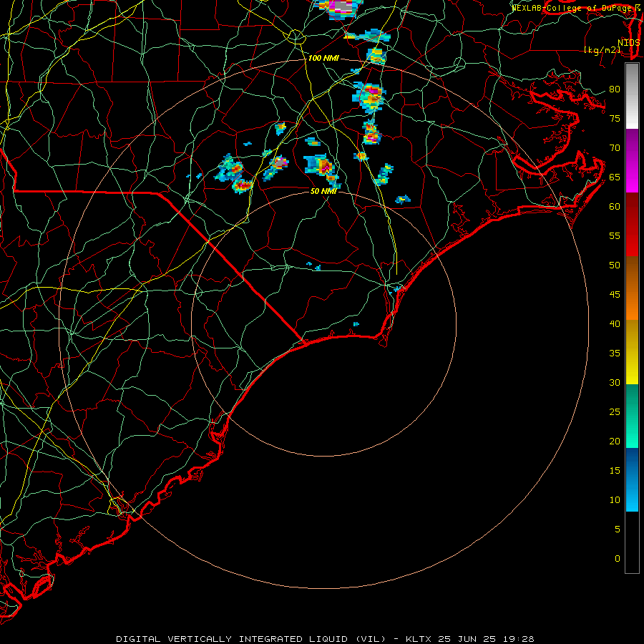Click the '[kg/m2]' units label
This screenshot has width=644, height=644.
(x=602, y=50)
